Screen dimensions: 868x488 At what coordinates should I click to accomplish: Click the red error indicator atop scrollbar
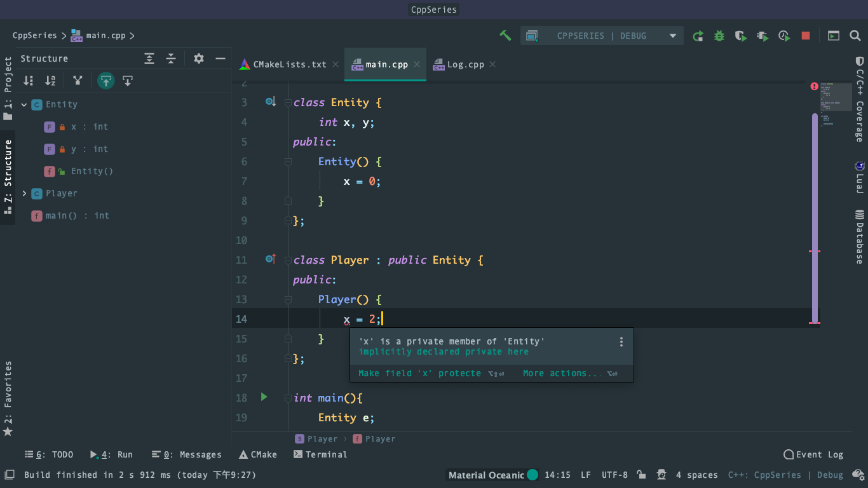(x=814, y=86)
